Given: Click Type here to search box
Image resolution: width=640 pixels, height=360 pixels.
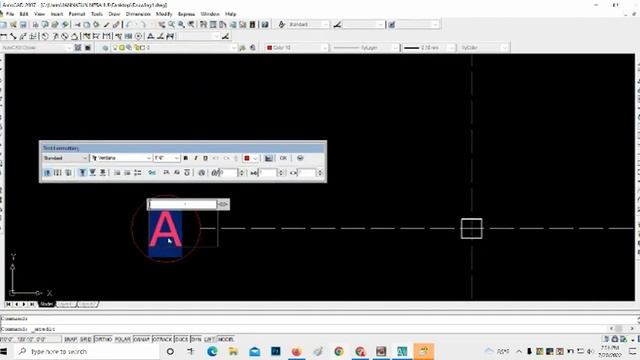Looking at the screenshot, I should point(87,351).
